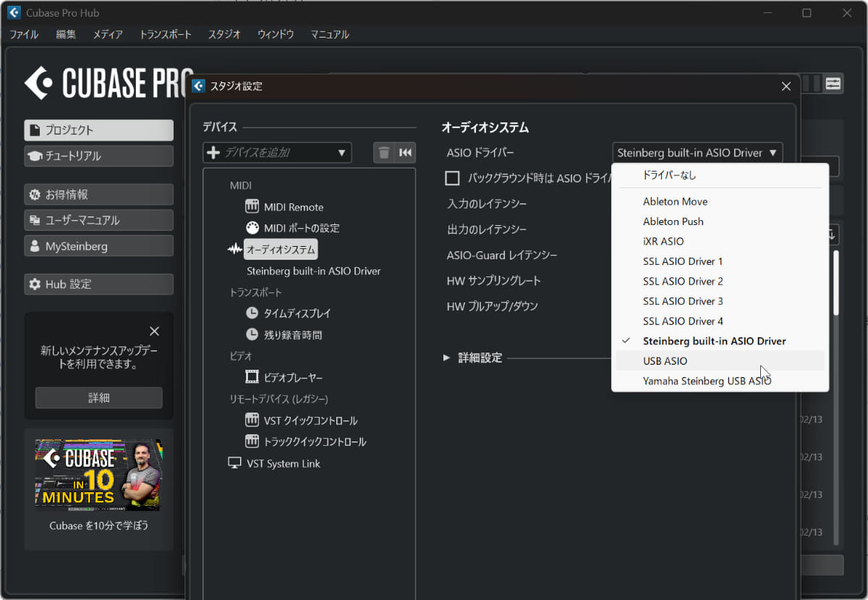Click the Cubase Pro Hub title bar icon

pyautogui.click(x=14, y=12)
